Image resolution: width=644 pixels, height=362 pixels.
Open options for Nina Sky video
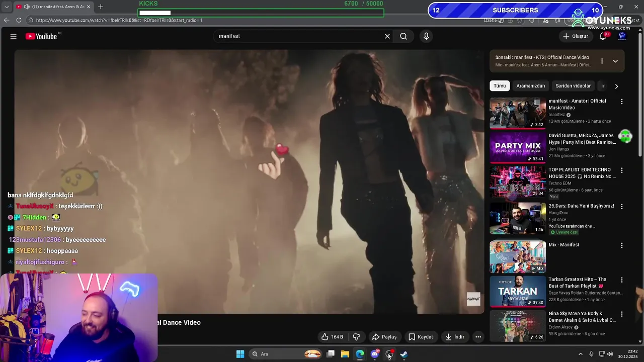tap(622, 314)
